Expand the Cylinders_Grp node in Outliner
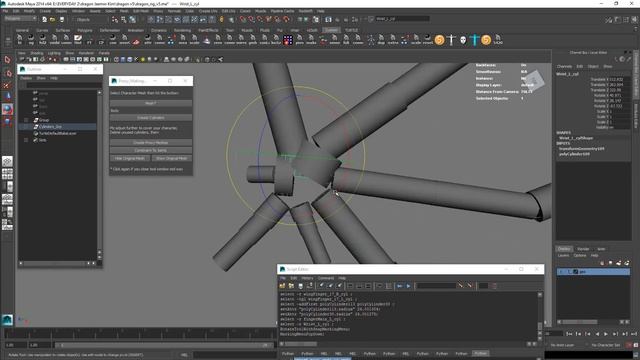640x360 pixels. 26,127
